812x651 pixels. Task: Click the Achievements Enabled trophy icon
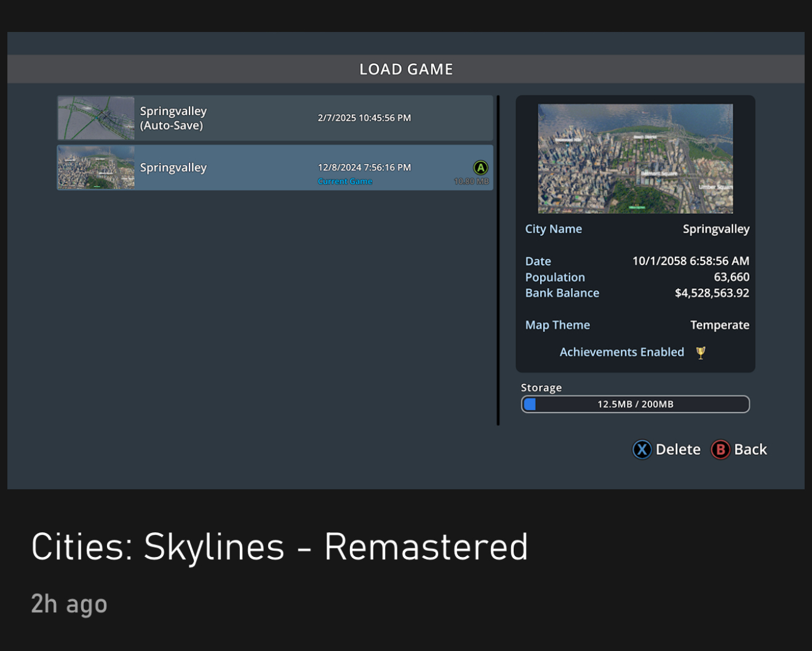coord(701,352)
